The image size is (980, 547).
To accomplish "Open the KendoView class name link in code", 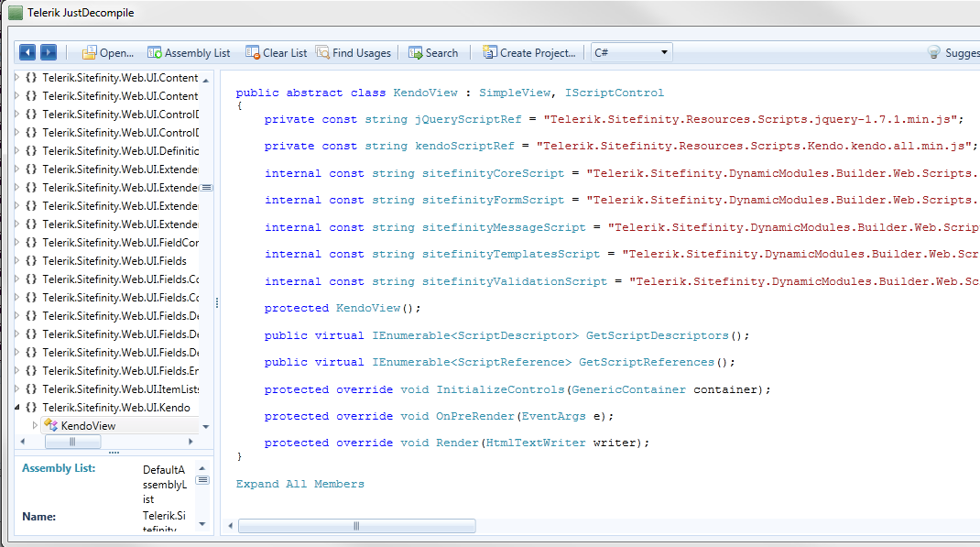I will click(425, 93).
